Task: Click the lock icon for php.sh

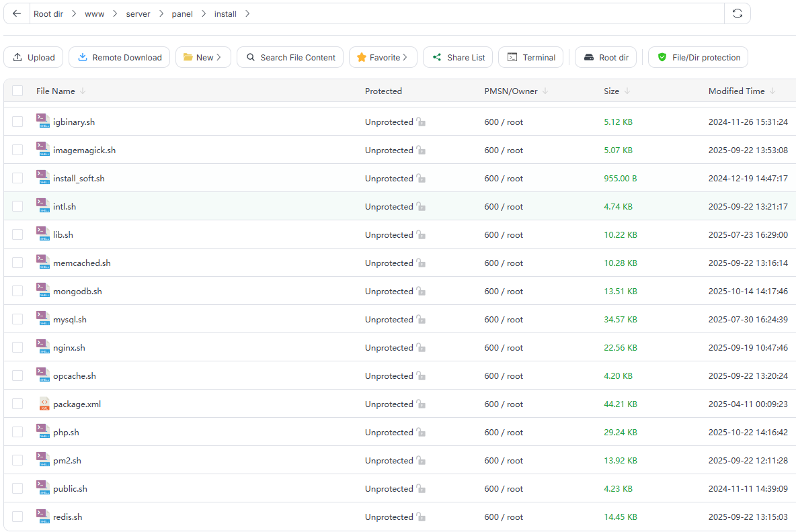Action: (421, 433)
